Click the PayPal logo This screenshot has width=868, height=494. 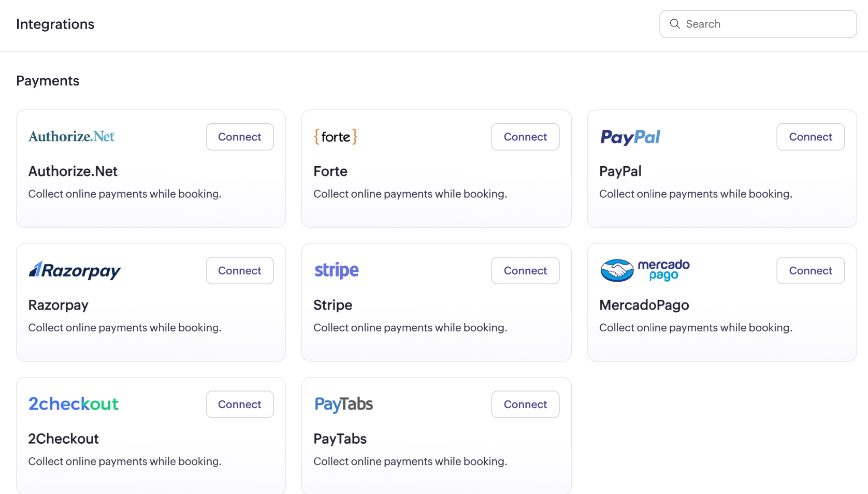[x=630, y=137]
